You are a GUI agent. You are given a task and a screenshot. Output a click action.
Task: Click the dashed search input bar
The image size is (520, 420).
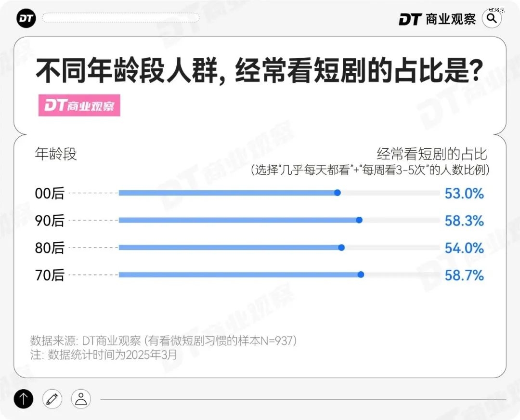(x=120, y=18)
